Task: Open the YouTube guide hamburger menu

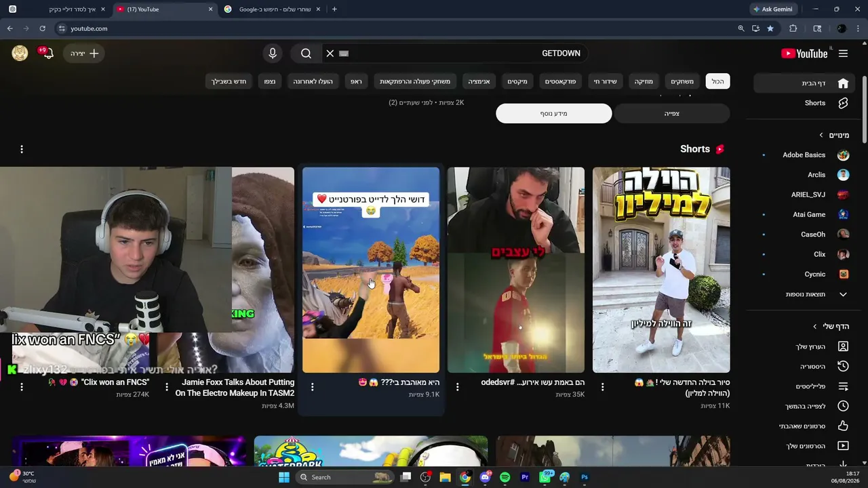Action: tap(843, 54)
